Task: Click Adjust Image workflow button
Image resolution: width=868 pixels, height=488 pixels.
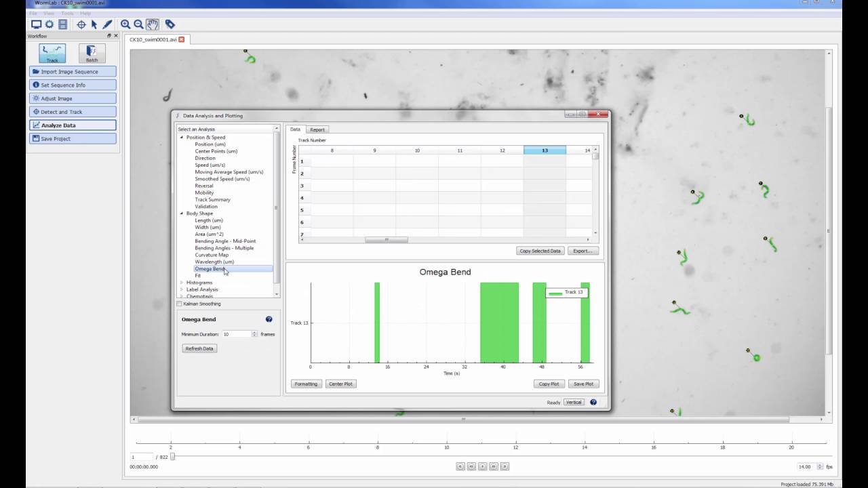Action: point(73,98)
